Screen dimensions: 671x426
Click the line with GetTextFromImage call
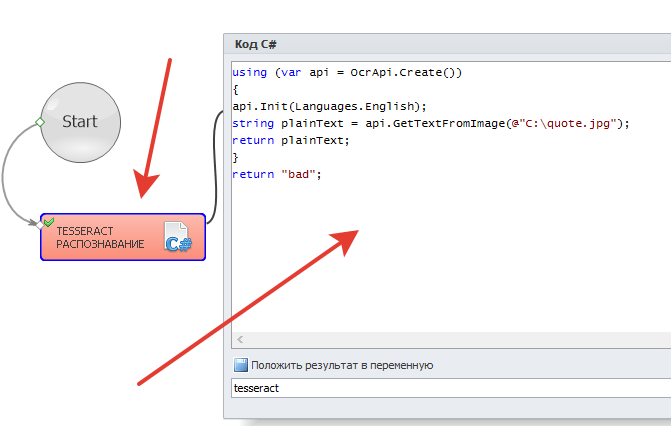pos(431,123)
